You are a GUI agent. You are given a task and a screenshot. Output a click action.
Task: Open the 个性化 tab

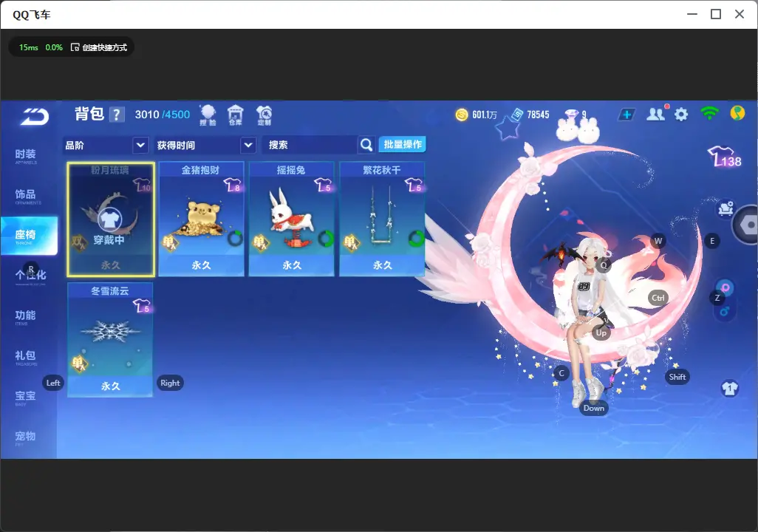pyautogui.click(x=30, y=276)
